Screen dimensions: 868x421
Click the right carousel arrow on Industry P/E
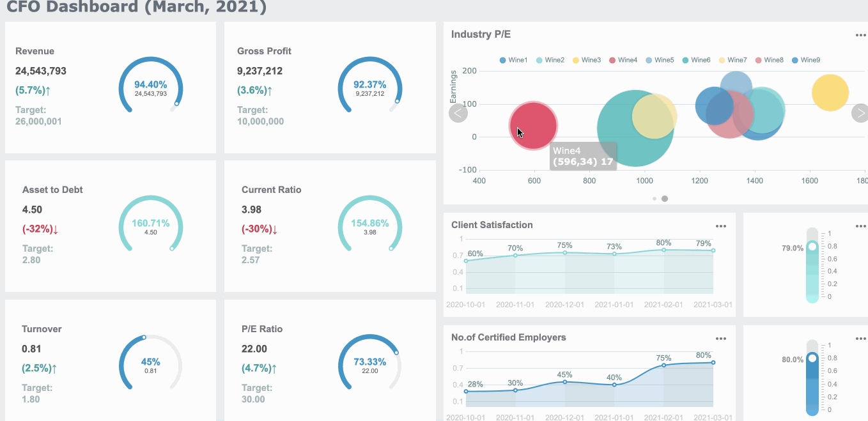[860, 112]
